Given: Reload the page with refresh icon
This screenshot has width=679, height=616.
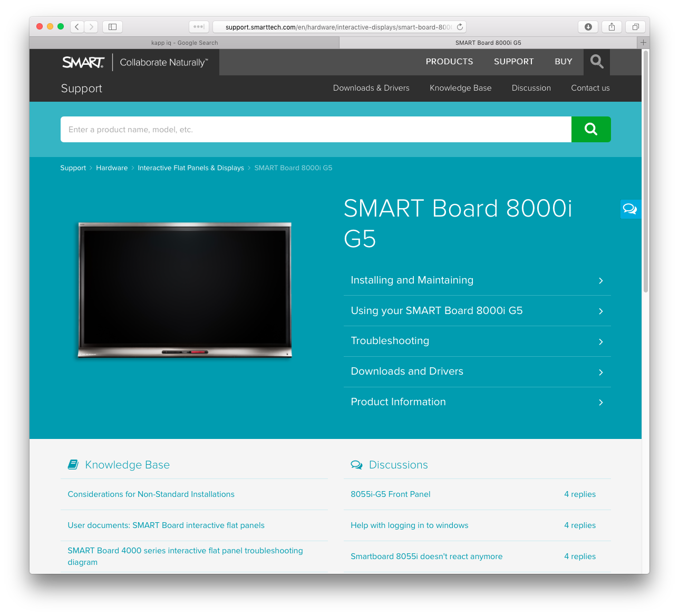Looking at the screenshot, I should point(460,27).
